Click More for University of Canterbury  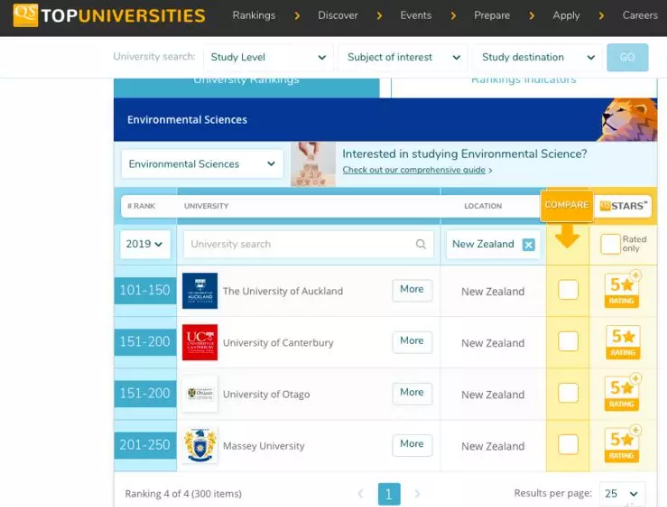(x=412, y=341)
